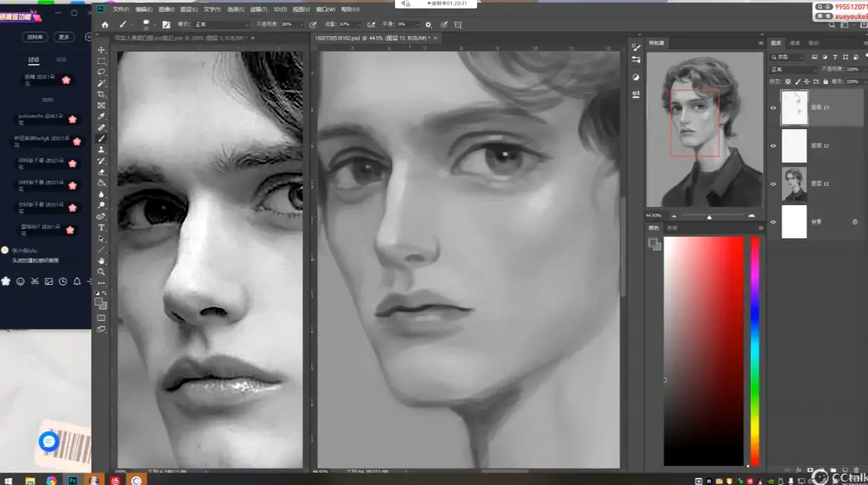Hide the background layer eye icon
Viewport: 868px width, 485px height.
(x=773, y=222)
